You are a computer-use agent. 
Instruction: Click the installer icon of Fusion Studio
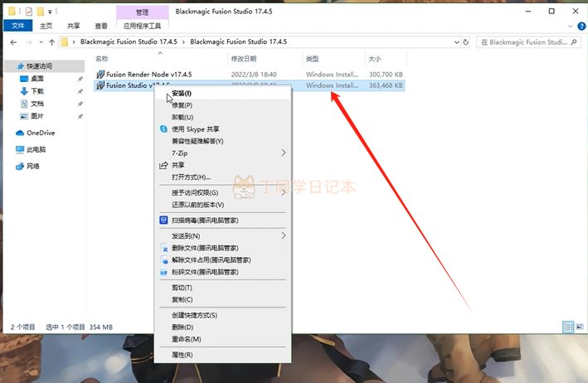[100, 85]
